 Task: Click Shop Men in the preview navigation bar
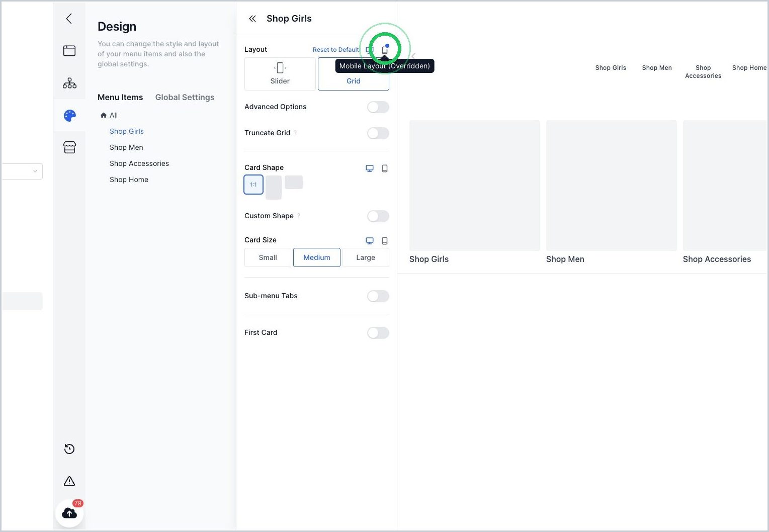(x=657, y=68)
